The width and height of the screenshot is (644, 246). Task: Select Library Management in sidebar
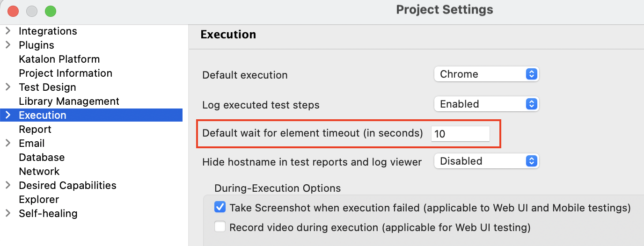(69, 101)
